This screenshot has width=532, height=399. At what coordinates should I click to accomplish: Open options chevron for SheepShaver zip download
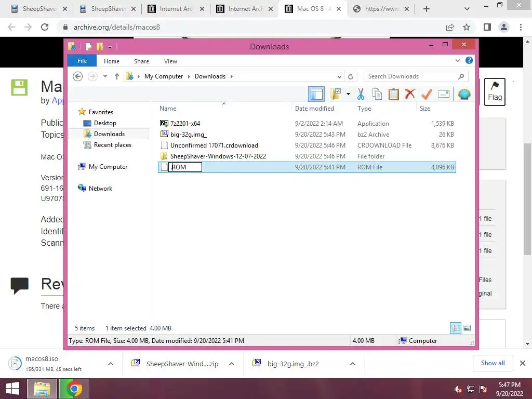232,364
